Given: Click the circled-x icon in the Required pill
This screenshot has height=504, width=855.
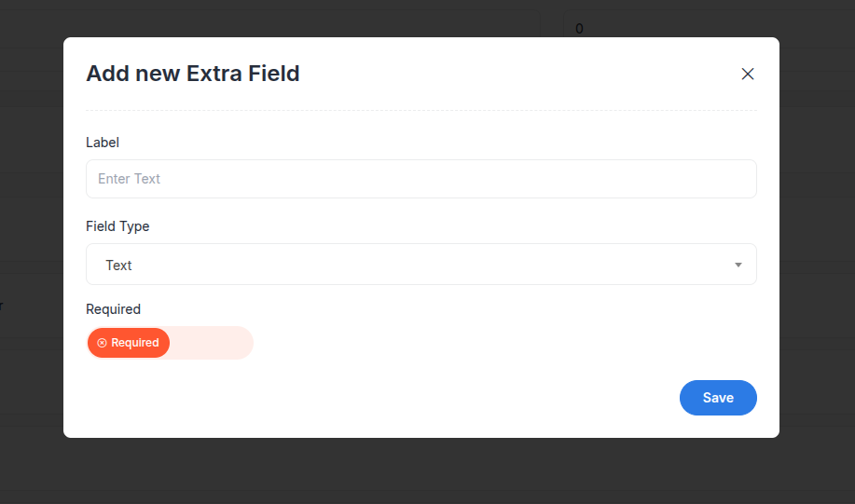Looking at the screenshot, I should (102, 343).
